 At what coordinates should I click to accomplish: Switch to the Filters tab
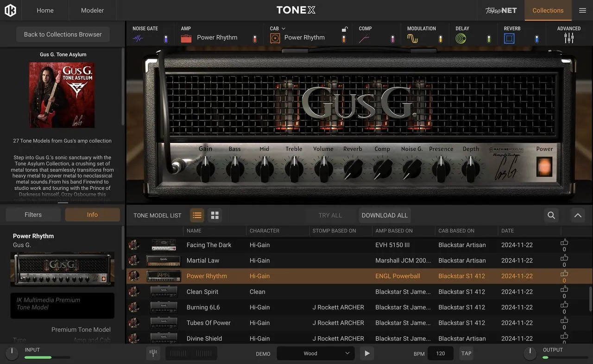point(33,215)
